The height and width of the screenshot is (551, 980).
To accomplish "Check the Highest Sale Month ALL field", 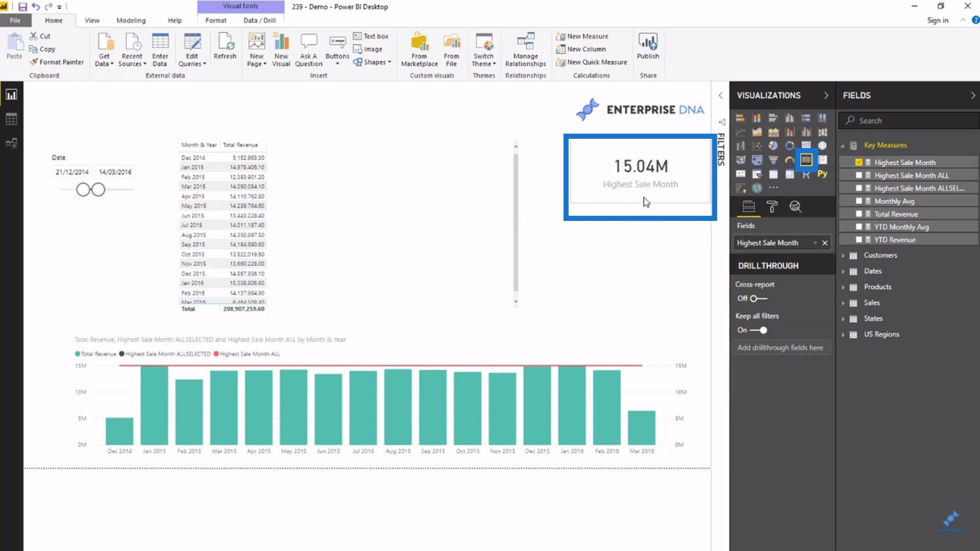I will (x=859, y=176).
